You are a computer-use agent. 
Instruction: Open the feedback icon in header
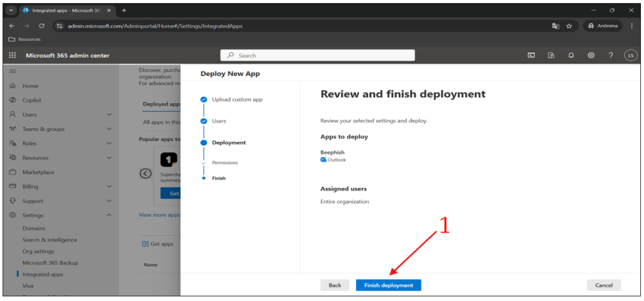tap(551, 55)
